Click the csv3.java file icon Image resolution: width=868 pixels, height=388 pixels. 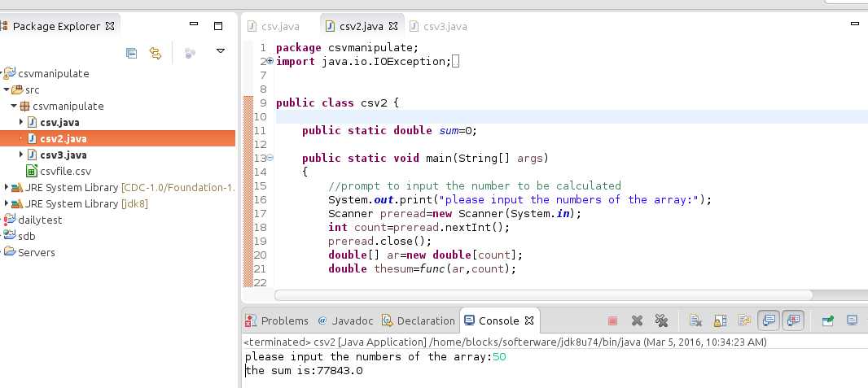pyautogui.click(x=32, y=155)
